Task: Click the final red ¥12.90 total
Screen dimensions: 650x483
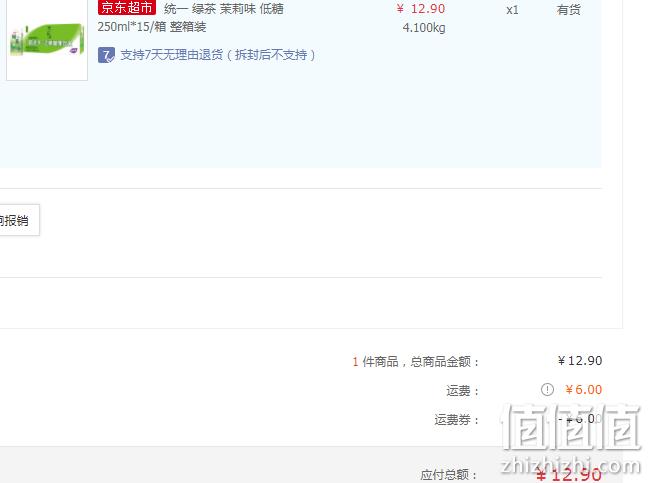Action: pyautogui.click(x=568, y=475)
